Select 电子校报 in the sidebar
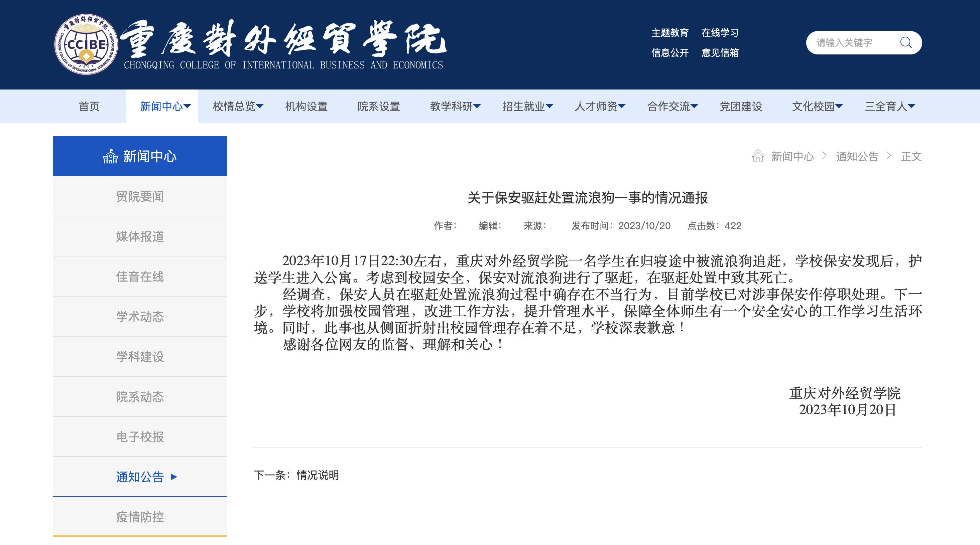The width and height of the screenshot is (980, 545). pyautogui.click(x=140, y=437)
